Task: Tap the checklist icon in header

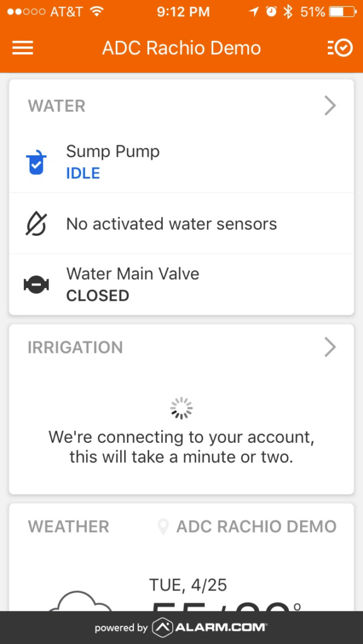Action: tap(340, 48)
